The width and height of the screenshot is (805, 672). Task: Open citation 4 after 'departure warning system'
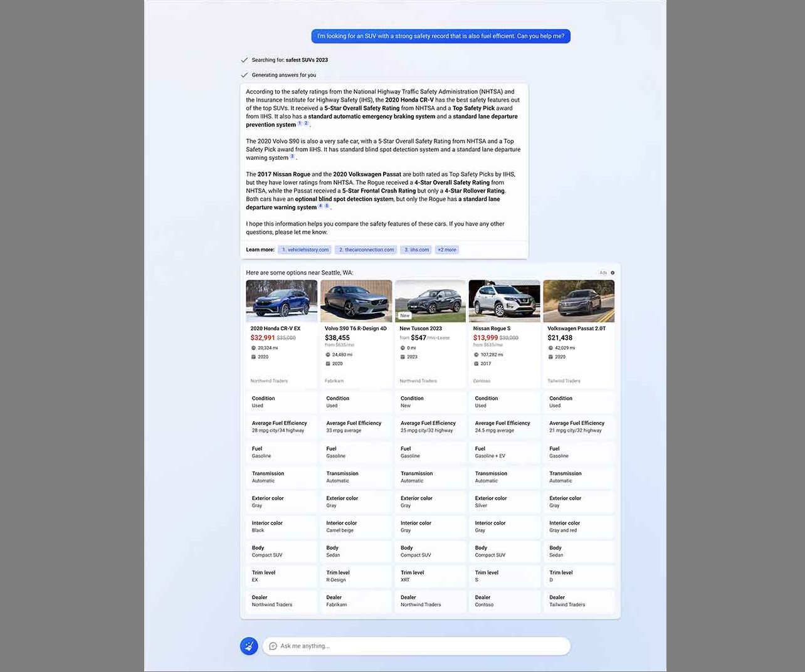(x=320, y=206)
